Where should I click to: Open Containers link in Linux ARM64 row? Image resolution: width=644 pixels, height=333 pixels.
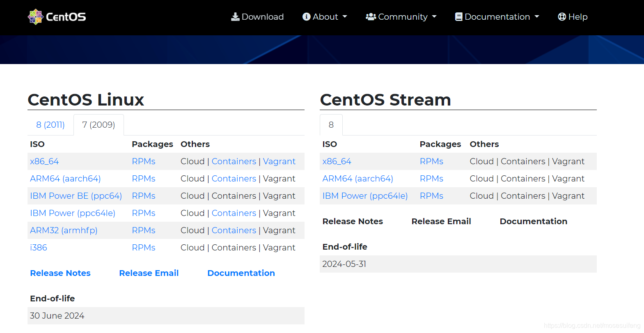(234, 179)
